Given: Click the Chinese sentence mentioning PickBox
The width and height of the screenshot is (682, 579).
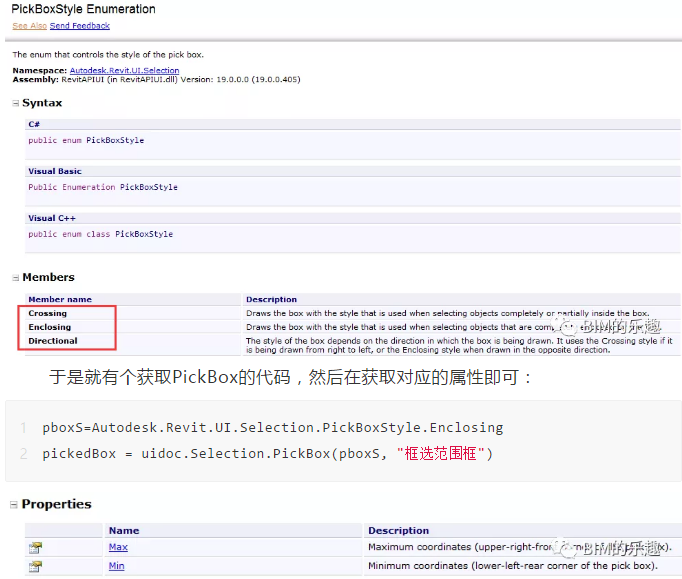Looking at the screenshot, I should click(x=290, y=377).
